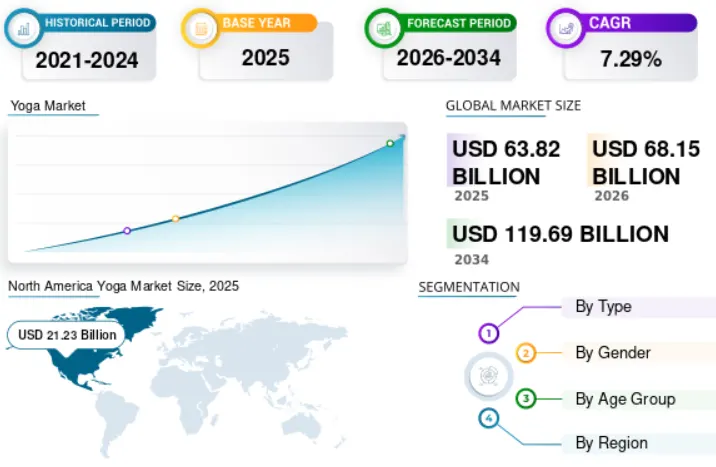The width and height of the screenshot is (716, 467).
Task: Click the orange number 2 circle
Action: tap(526, 353)
